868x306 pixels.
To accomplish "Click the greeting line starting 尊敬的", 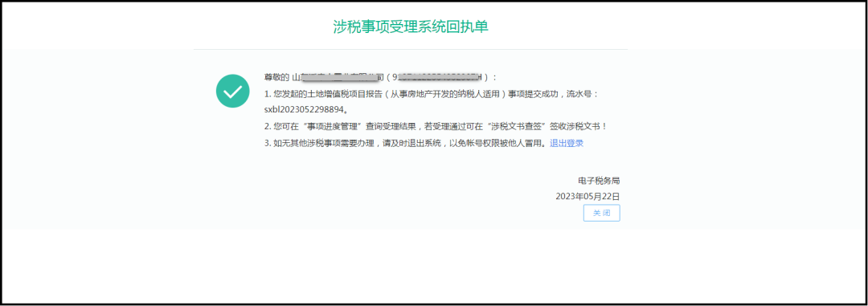I will click(381, 76).
